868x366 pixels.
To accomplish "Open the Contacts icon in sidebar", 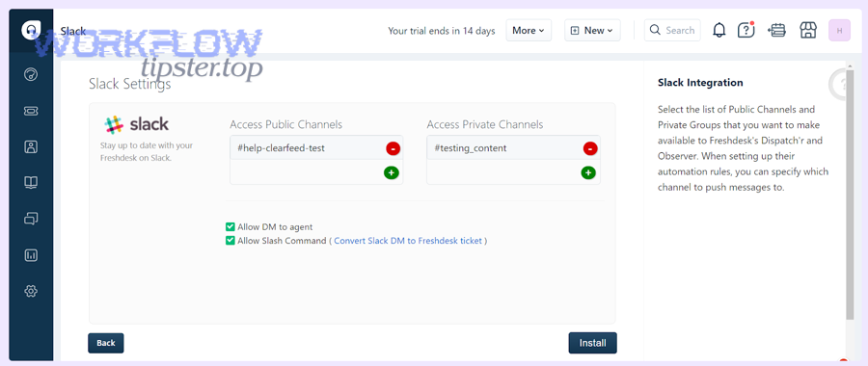I will coord(31,146).
